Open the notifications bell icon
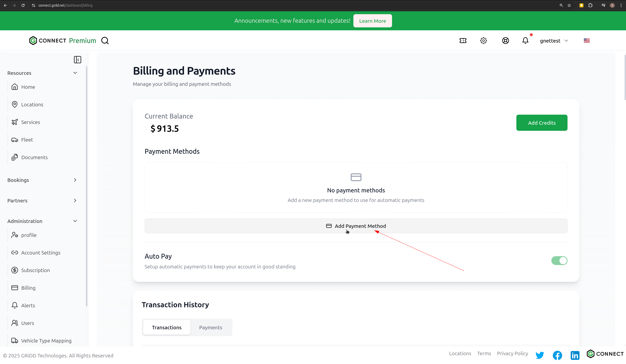The image size is (626, 364). [x=525, y=41]
